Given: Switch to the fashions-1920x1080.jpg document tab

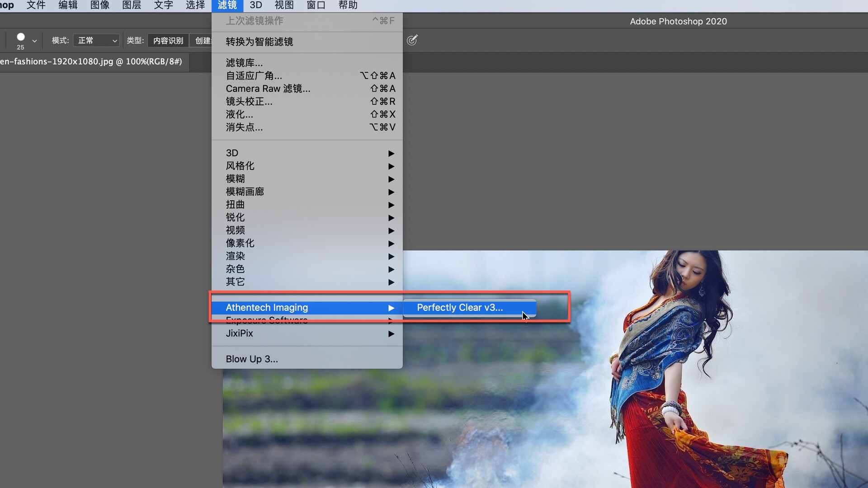Looking at the screenshot, I should point(90,62).
